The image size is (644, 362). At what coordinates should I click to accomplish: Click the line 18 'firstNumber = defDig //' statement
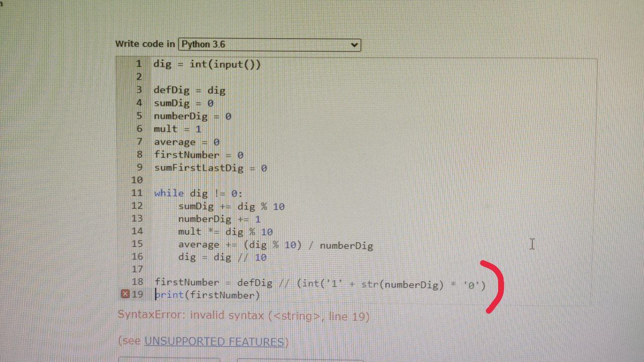[320, 284]
